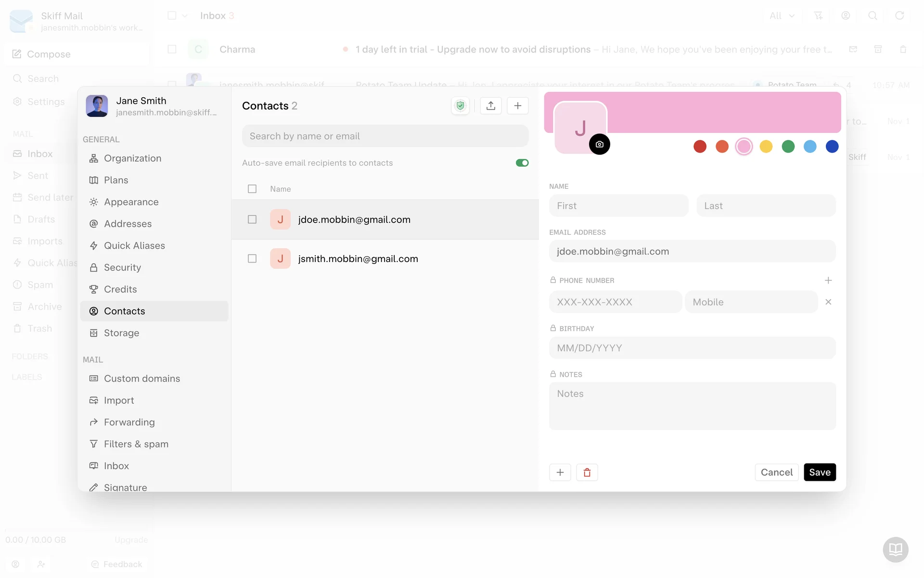Go to Quick Aliases settings
The height and width of the screenshot is (578, 924).
pos(134,246)
